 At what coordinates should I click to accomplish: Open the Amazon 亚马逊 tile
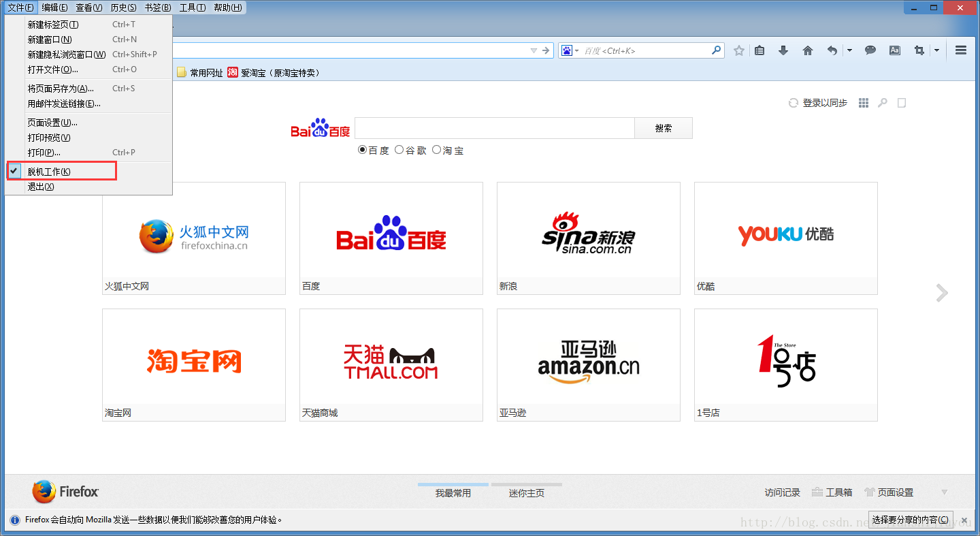[589, 365]
